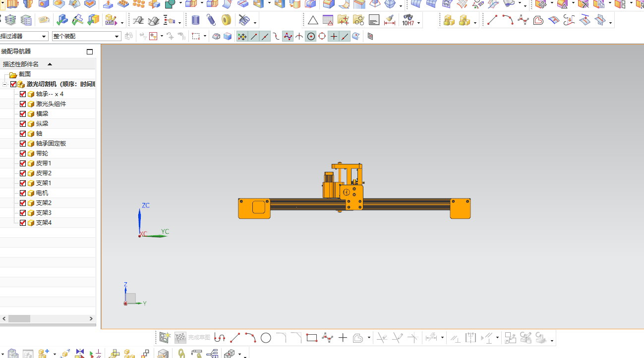Open the dropdown arrow next to the lock cubes
This screenshot has width=644, height=358.
click(475, 23)
